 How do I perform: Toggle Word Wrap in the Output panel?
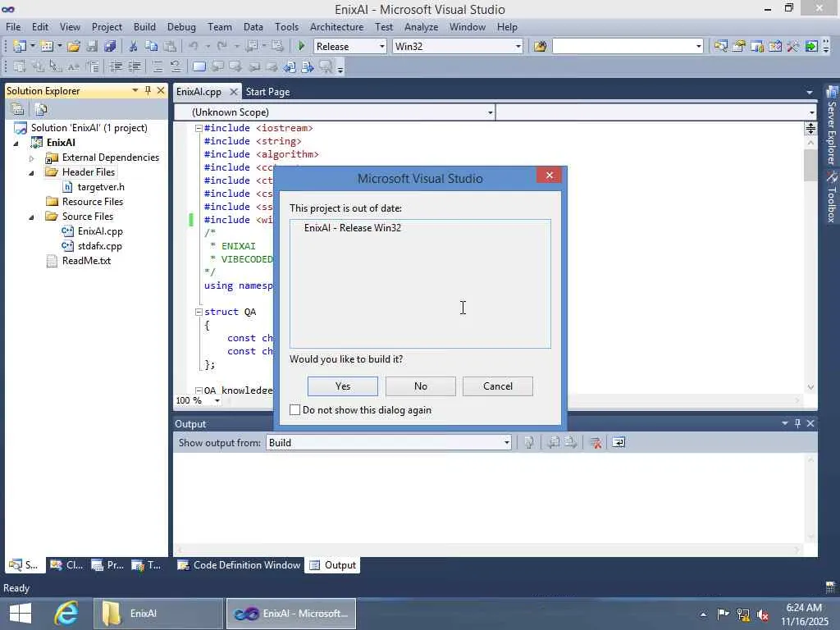[x=619, y=442]
